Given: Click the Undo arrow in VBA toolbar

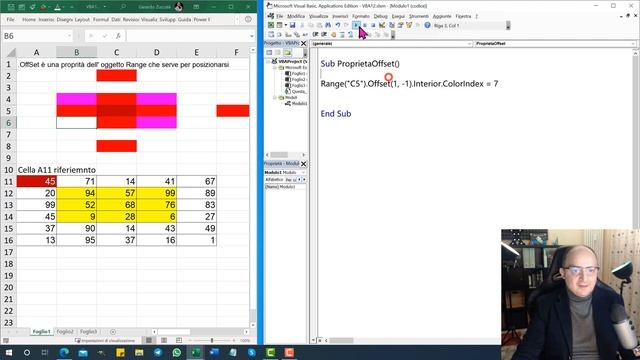Looking at the screenshot, I should 338,25.
